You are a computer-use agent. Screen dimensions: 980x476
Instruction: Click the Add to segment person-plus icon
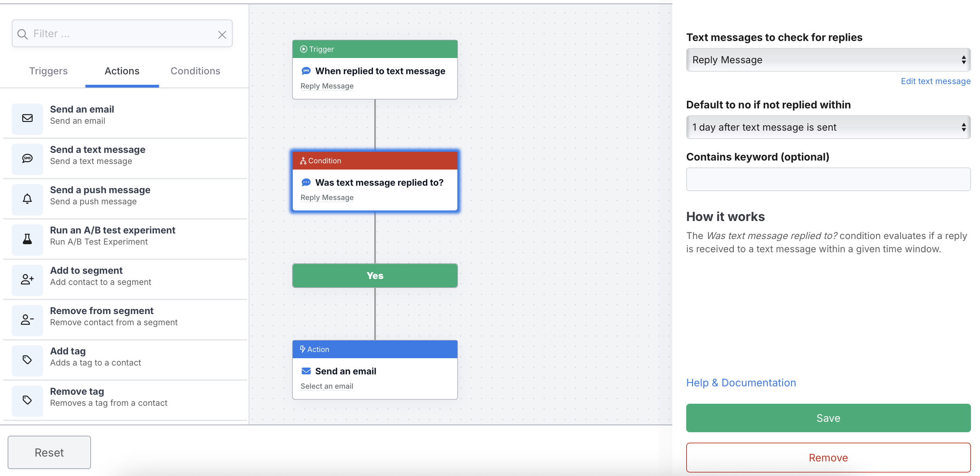pyautogui.click(x=27, y=280)
